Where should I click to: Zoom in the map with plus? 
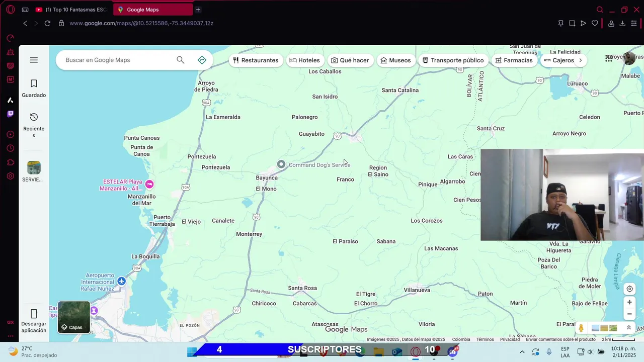(629, 302)
